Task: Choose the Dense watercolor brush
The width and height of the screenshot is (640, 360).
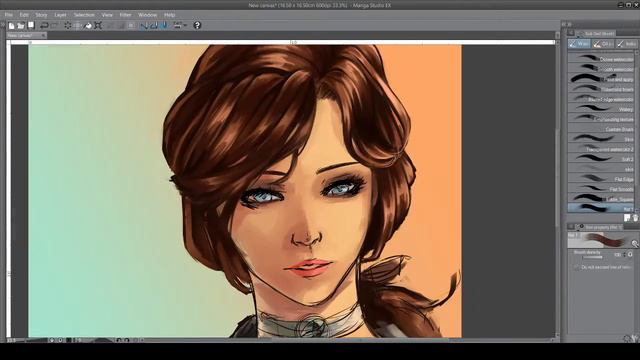Action: (601, 59)
